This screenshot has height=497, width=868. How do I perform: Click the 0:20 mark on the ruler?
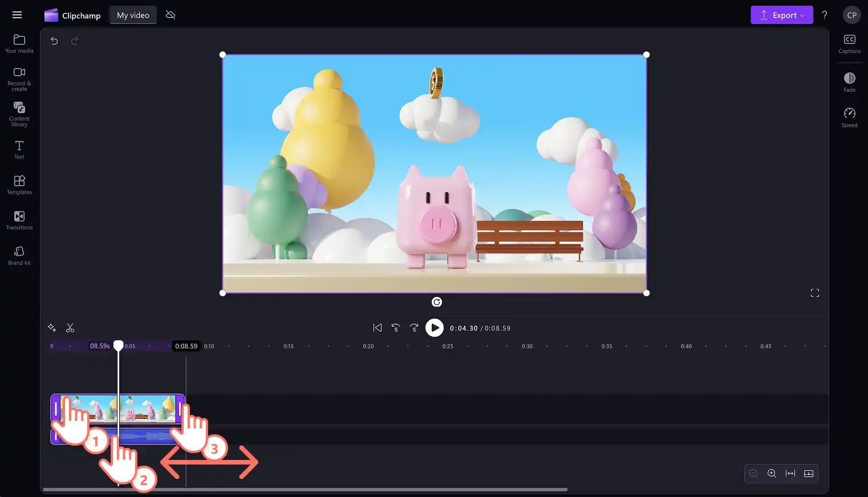click(x=368, y=346)
